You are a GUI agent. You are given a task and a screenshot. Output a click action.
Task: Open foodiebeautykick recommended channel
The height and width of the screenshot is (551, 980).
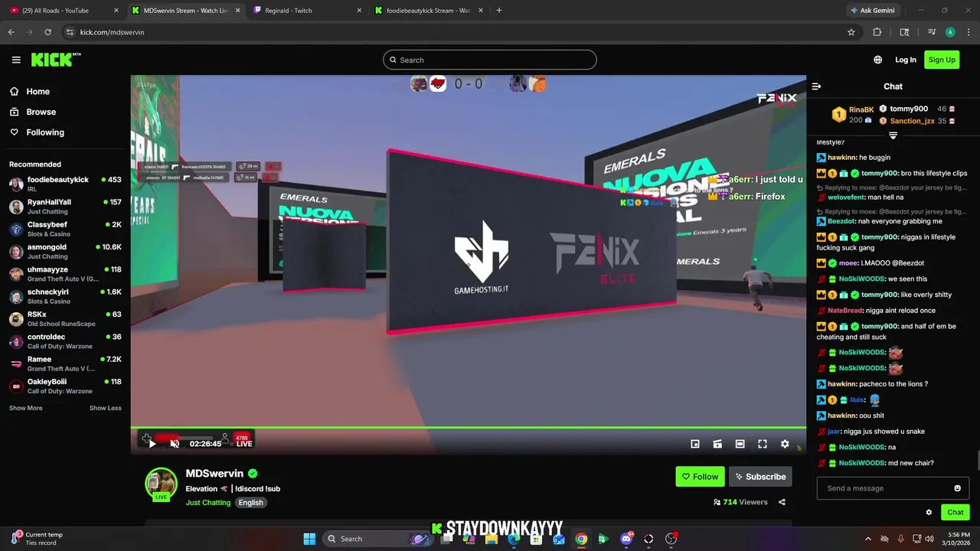pyautogui.click(x=65, y=184)
